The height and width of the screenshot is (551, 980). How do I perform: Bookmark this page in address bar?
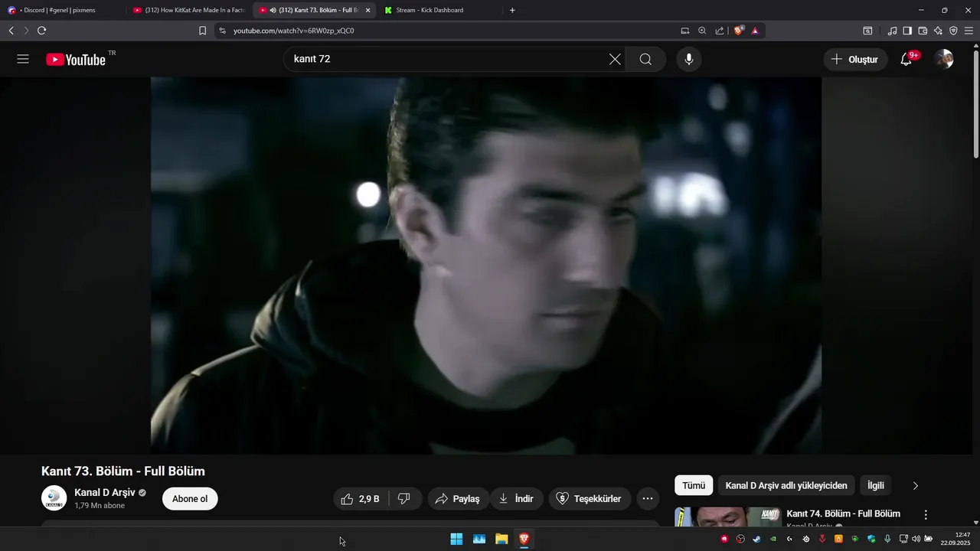tap(202, 31)
